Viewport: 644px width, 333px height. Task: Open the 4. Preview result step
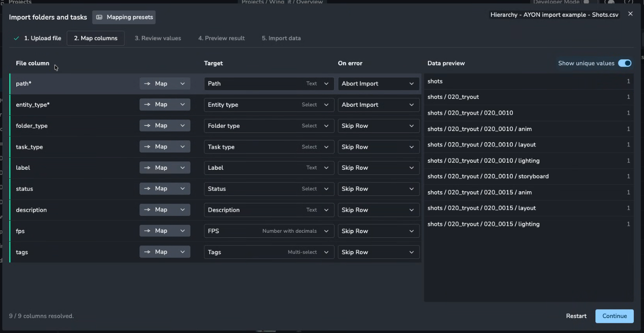(x=221, y=38)
